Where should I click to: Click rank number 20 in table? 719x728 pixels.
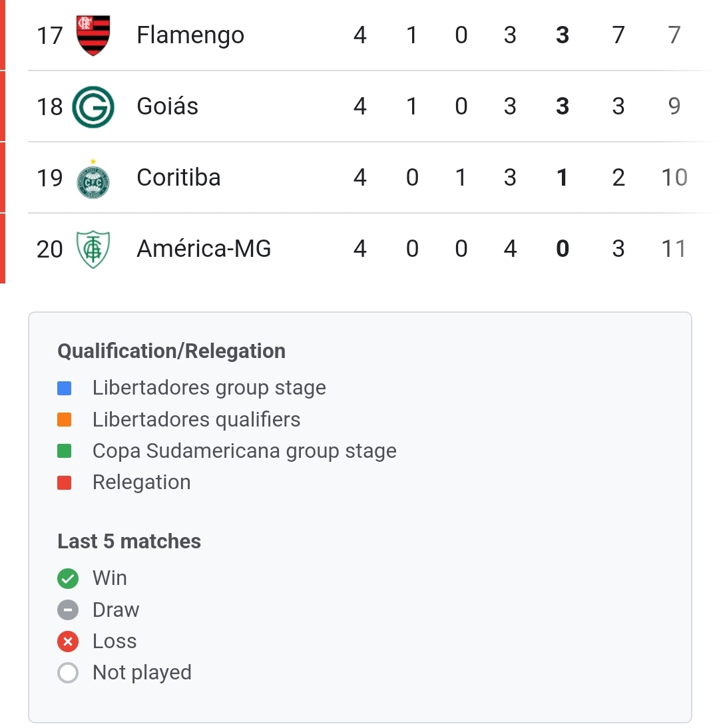50,250
